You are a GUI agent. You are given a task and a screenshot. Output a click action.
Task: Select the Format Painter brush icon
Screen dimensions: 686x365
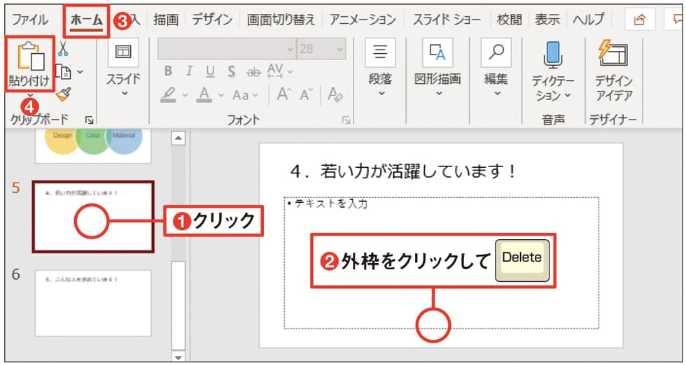[64, 94]
